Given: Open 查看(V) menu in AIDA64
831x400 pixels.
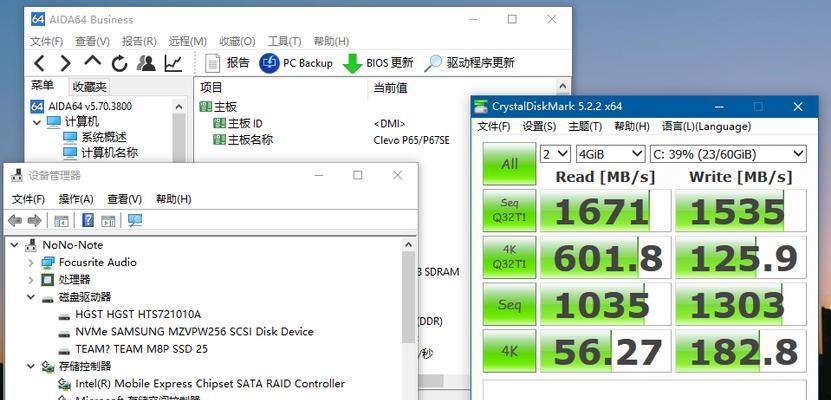Looking at the screenshot, I should coord(92,41).
